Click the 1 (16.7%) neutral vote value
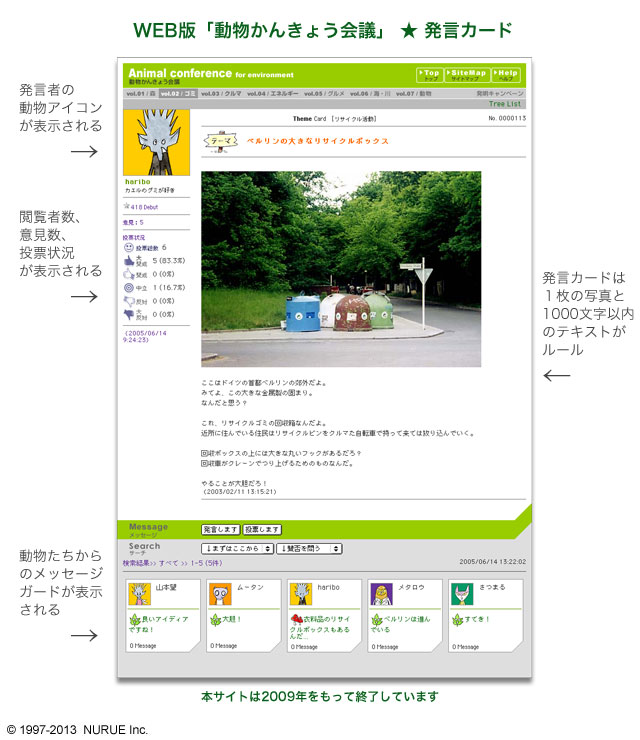Image resolution: width=640 pixels, height=740 pixels. click(x=168, y=287)
